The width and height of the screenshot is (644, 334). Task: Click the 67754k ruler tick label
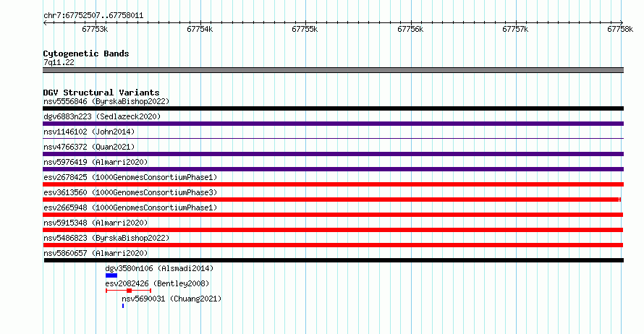click(200, 29)
